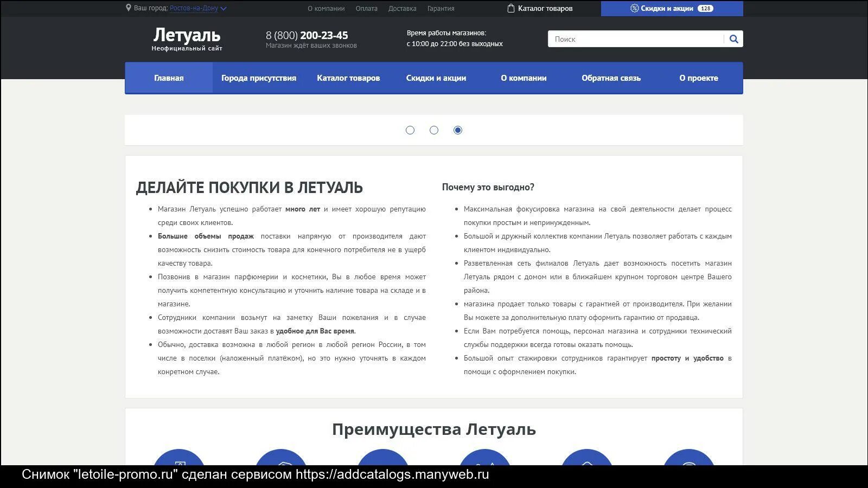
Task: Select the first slider dot
Action: tap(410, 130)
